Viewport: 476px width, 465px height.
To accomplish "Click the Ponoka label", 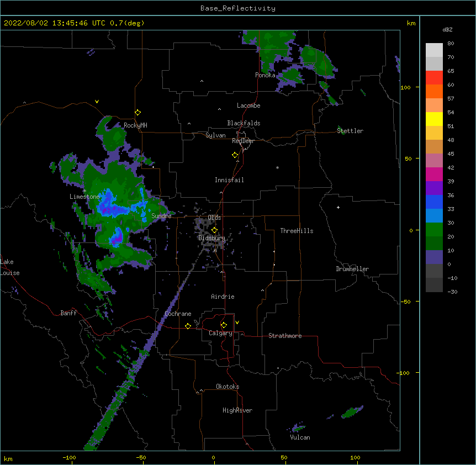I will (265, 75).
